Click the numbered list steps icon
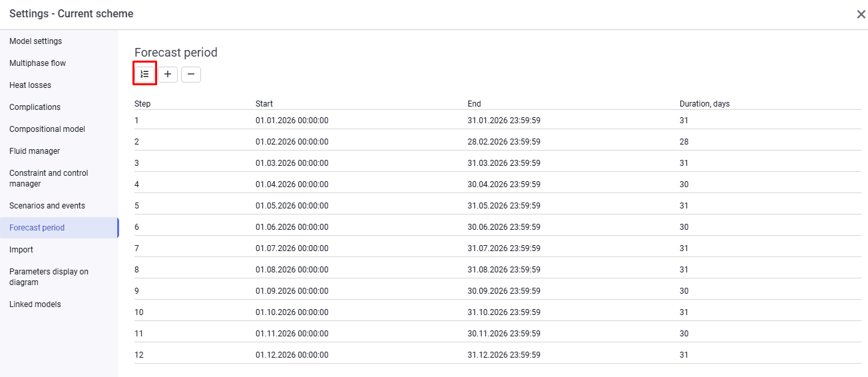The height and width of the screenshot is (377, 868). coord(144,74)
